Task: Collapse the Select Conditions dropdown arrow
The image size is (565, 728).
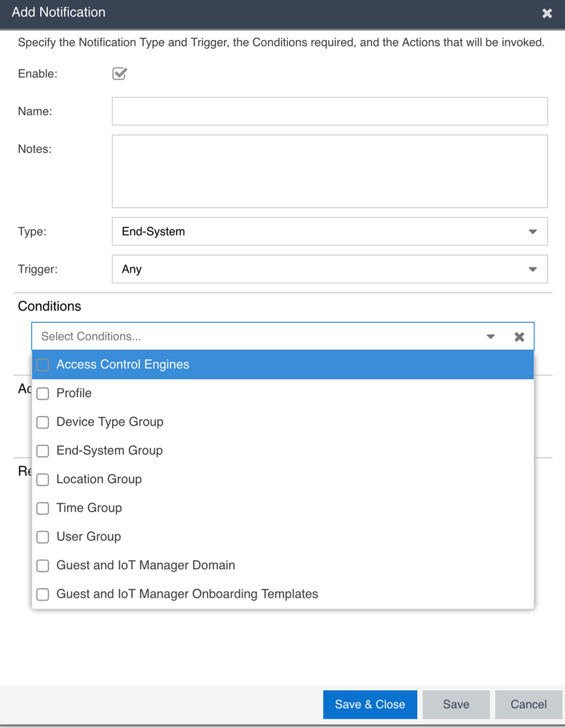Action: 491,337
